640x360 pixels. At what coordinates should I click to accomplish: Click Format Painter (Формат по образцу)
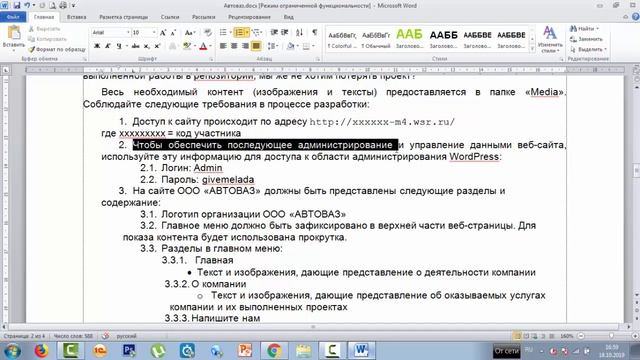tap(57, 49)
